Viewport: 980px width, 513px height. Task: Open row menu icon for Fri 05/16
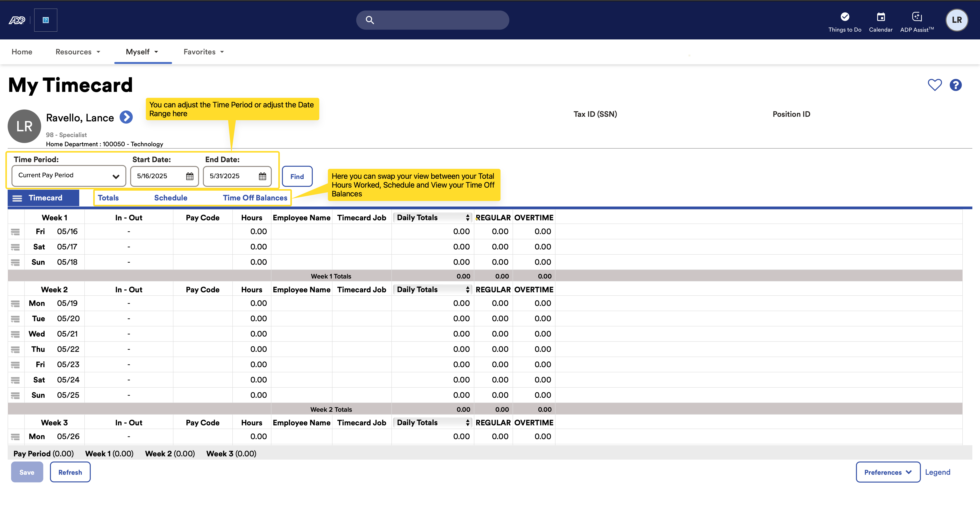pyautogui.click(x=15, y=232)
